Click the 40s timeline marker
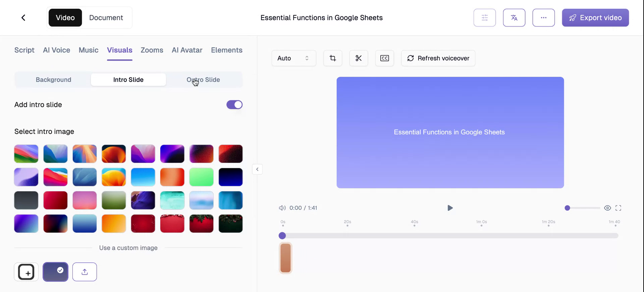This screenshot has height=292, width=644. coord(415,223)
